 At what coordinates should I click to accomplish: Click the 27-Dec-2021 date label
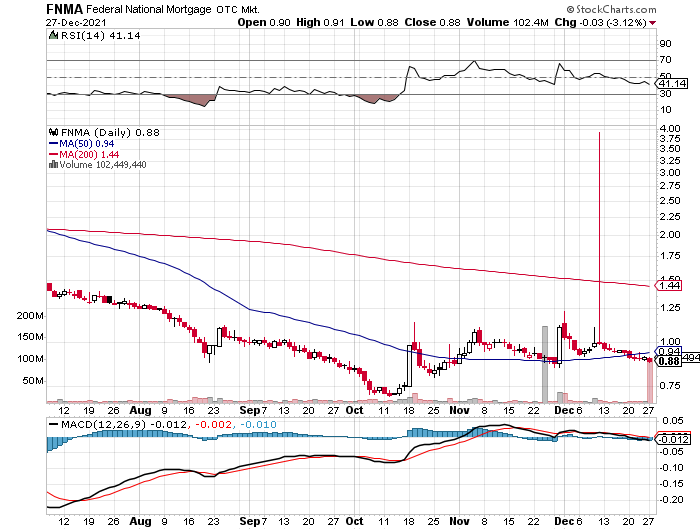(x=76, y=22)
